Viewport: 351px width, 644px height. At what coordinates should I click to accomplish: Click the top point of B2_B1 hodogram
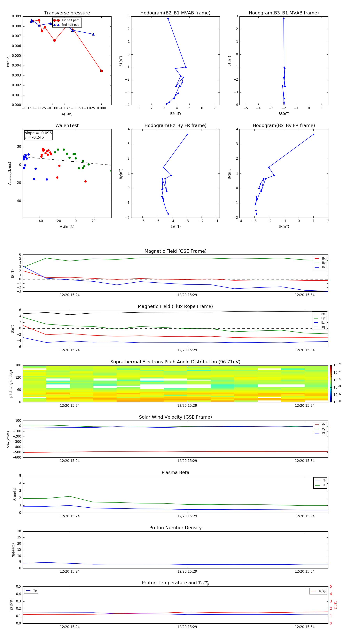coord(168,19)
